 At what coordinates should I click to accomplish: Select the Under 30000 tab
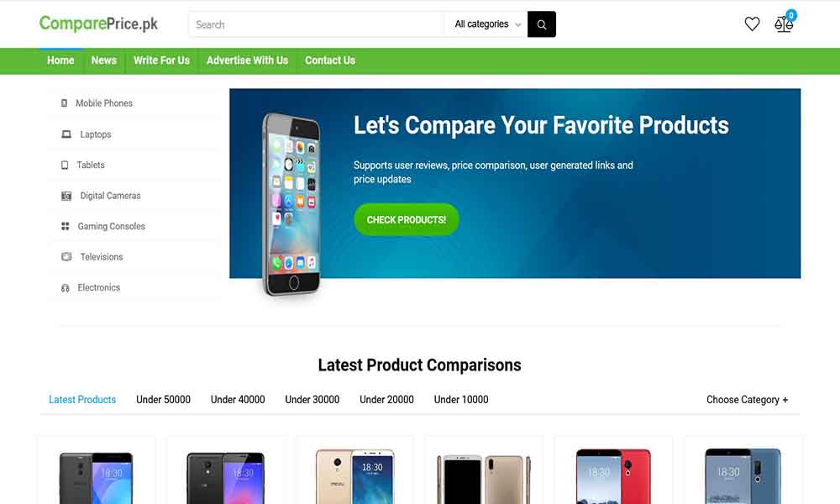coord(312,400)
